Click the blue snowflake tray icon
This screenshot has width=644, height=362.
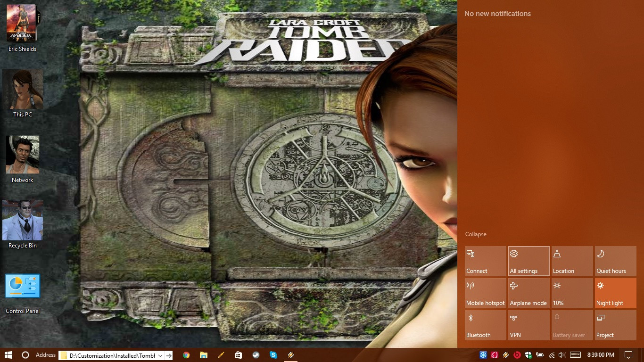[483, 355]
